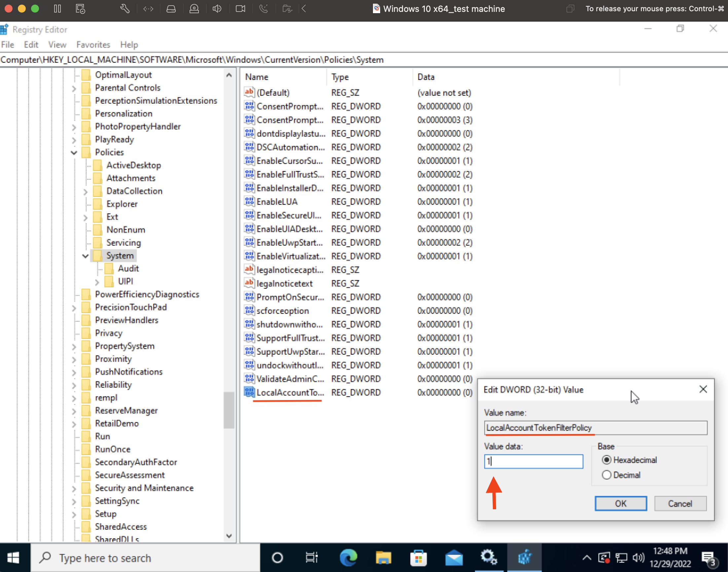Click the sound output icon in the VM toolbar
The height and width of the screenshot is (572, 728).
point(217,9)
